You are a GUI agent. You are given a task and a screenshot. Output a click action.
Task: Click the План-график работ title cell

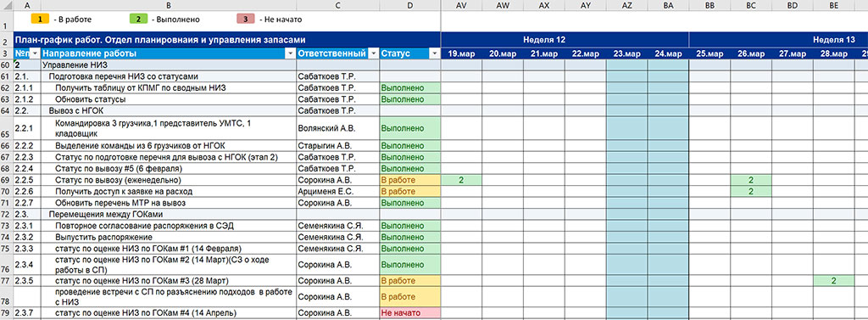coord(227,40)
